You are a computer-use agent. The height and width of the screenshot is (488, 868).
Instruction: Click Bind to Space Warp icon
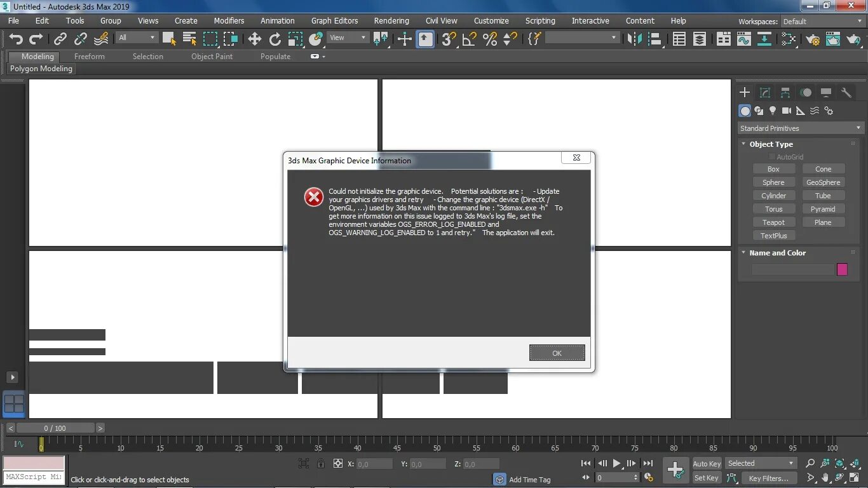(x=101, y=39)
